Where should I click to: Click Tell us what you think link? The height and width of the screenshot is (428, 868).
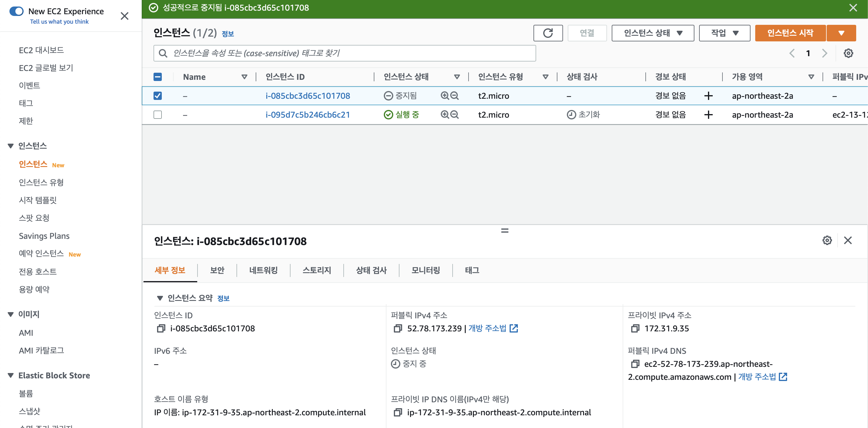click(x=59, y=22)
